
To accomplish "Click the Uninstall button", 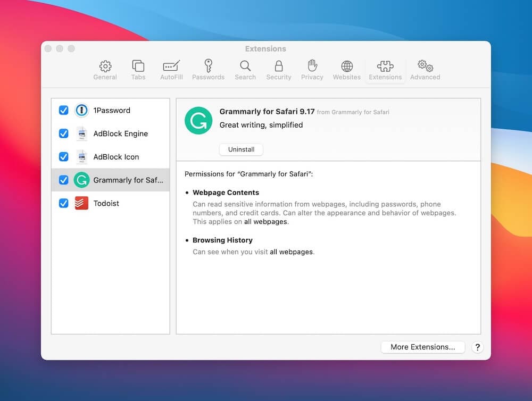I will coord(241,149).
